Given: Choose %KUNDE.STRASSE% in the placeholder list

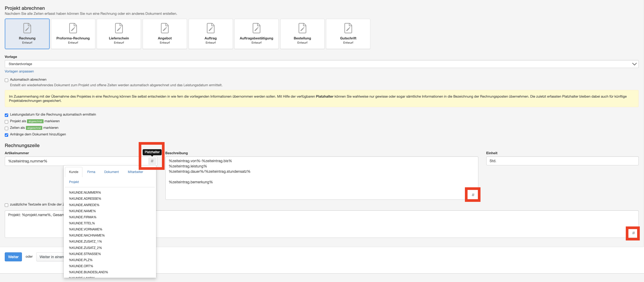Looking at the screenshot, I should point(85,254).
